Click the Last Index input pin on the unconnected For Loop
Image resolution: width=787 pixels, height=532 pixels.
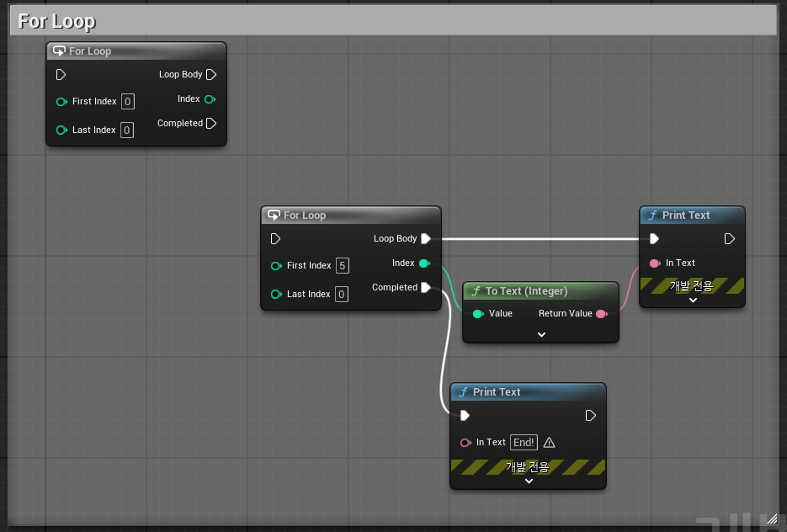[61, 130]
